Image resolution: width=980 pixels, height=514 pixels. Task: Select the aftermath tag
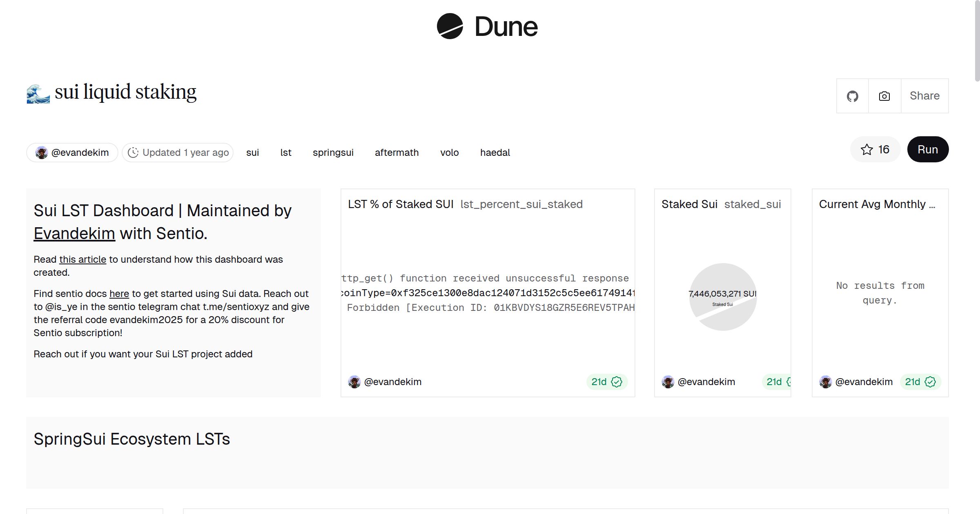396,153
